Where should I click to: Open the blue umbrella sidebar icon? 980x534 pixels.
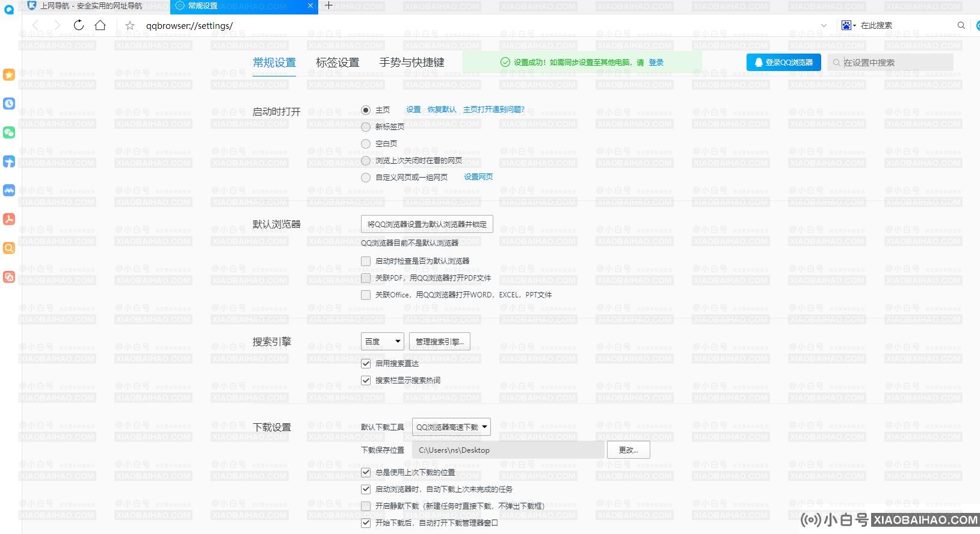click(9, 161)
